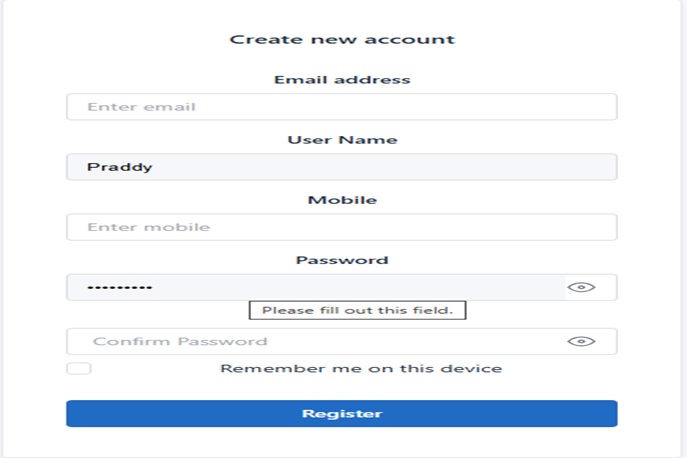Click the gray page margin left of the form

pyautogui.click(x=3, y=230)
